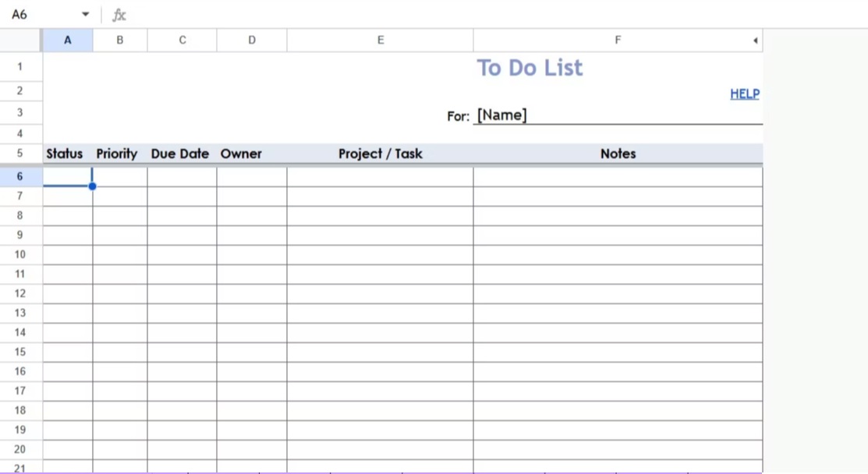
Task: Click the Status header cell
Action: click(64, 154)
